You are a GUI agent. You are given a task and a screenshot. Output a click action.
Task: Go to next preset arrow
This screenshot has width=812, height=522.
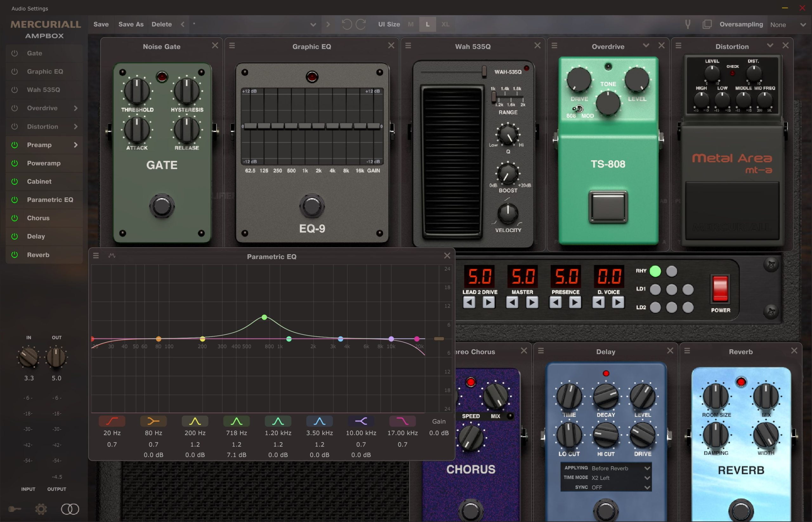328,24
